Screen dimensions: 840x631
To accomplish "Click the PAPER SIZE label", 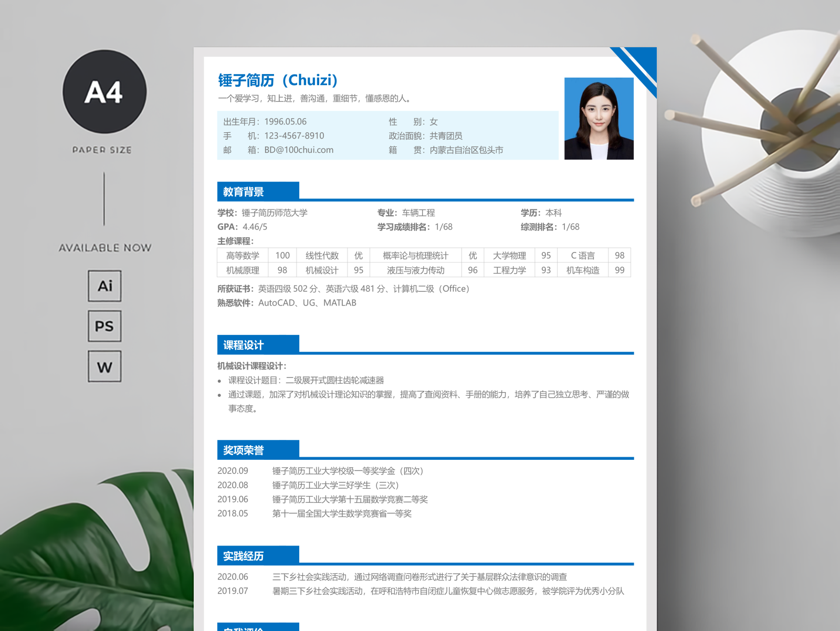I will coord(102,150).
